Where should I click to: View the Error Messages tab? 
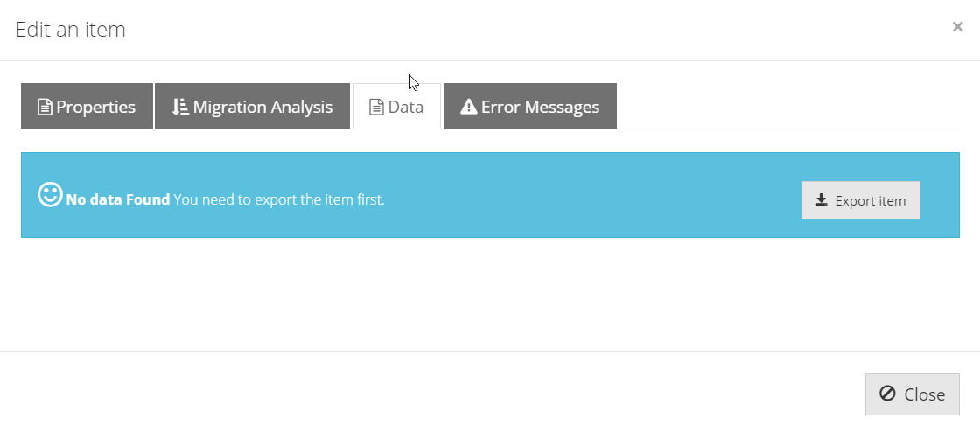tap(530, 106)
